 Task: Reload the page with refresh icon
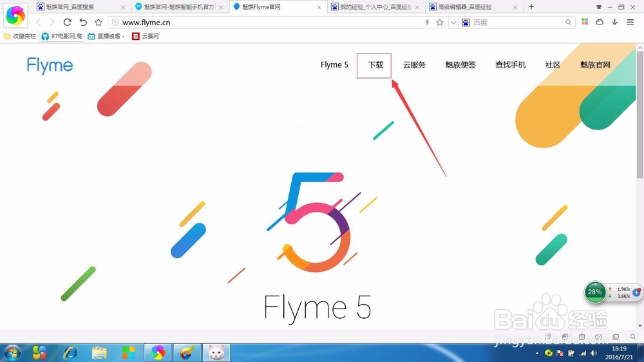click(x=68, y=22)
